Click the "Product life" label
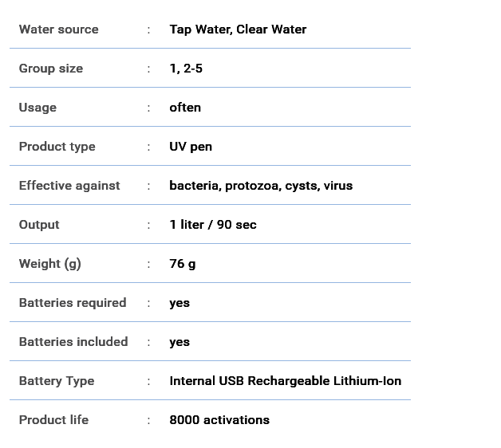This screenshot has width=501, height=448. (53, 420)
